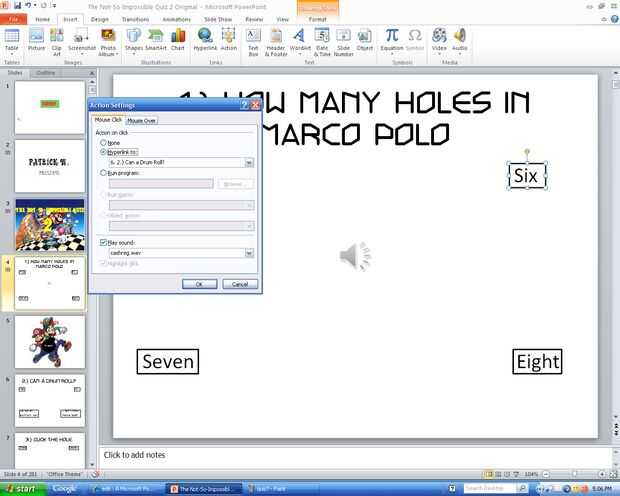Insert an Object

click(365, 40)
